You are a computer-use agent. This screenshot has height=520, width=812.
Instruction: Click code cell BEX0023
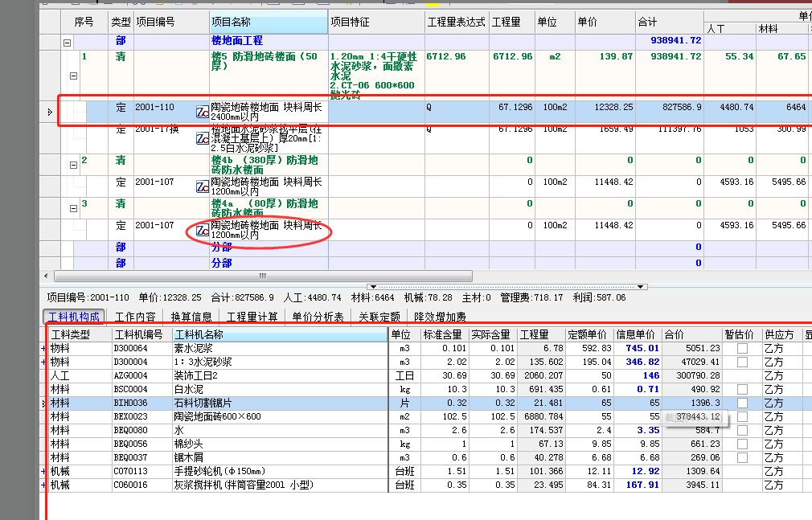pos(141,416)
